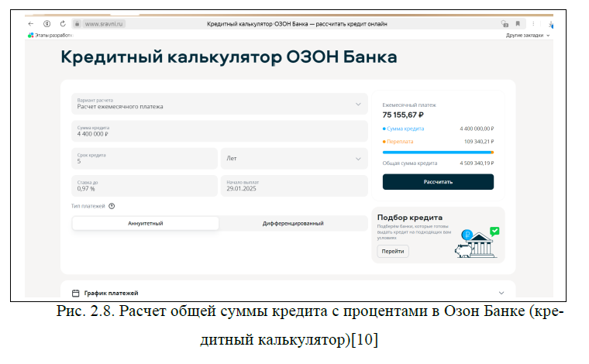This screenshot has width=589, height=364.
Task: Open the browser three-dot menu
Action: point(533,24)
